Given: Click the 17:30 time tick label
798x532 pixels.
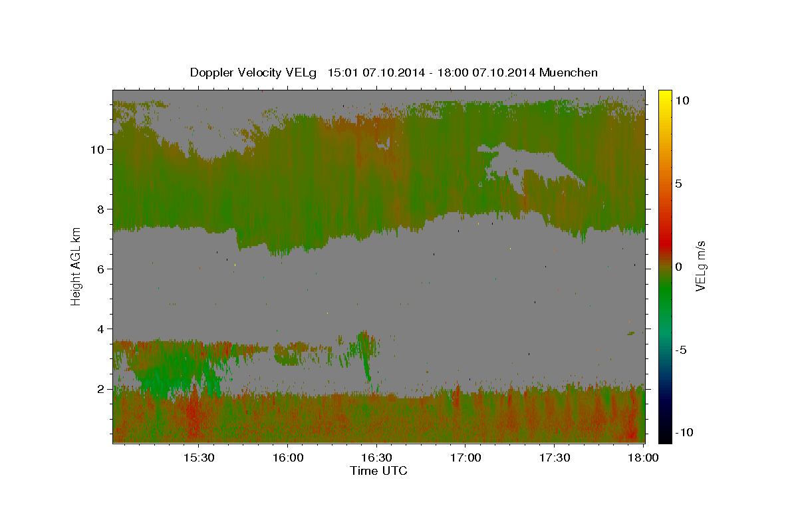Looking at the screenshot, I should 554,458.
